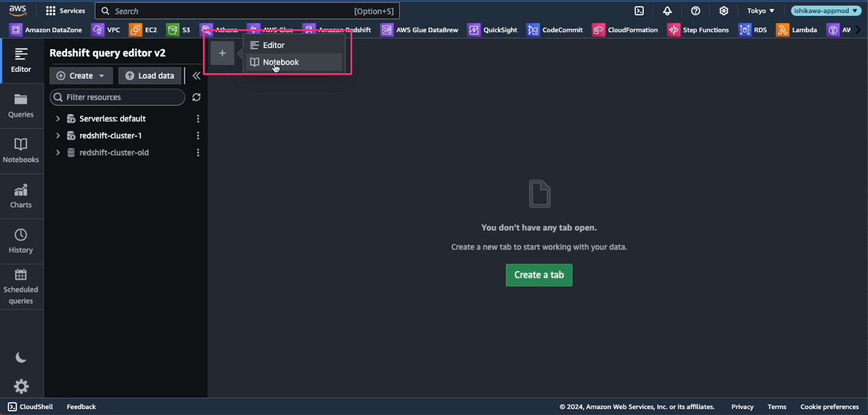The width and height of the screenshot is (868, 415).
Task: Expand redshift-cluster-old tree node
Action: click(x=58, y=152)
